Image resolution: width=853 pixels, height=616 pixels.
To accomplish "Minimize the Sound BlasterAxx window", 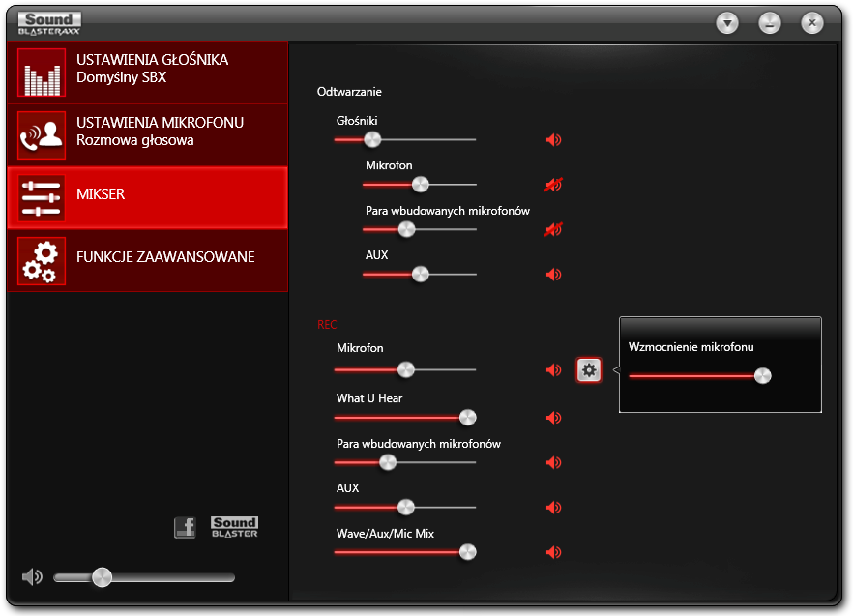I will [x=770, y=23].
